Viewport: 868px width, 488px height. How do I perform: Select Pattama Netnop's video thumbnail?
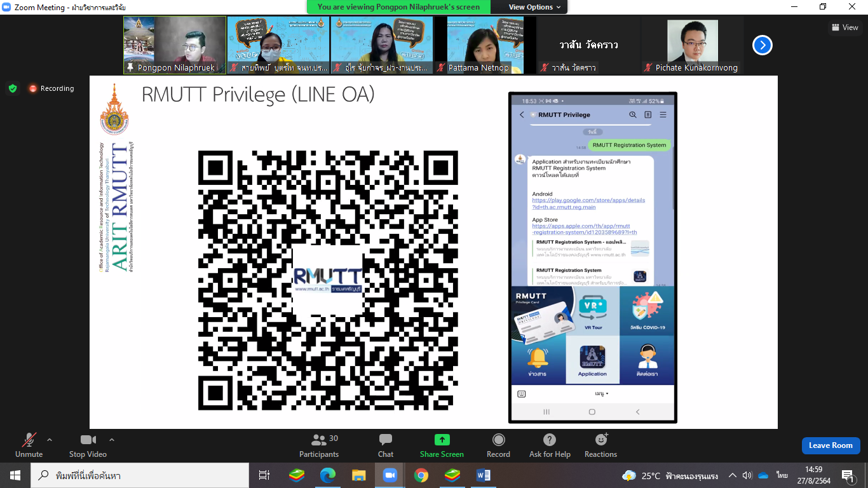pyautogui.click(x=485, y=45)
